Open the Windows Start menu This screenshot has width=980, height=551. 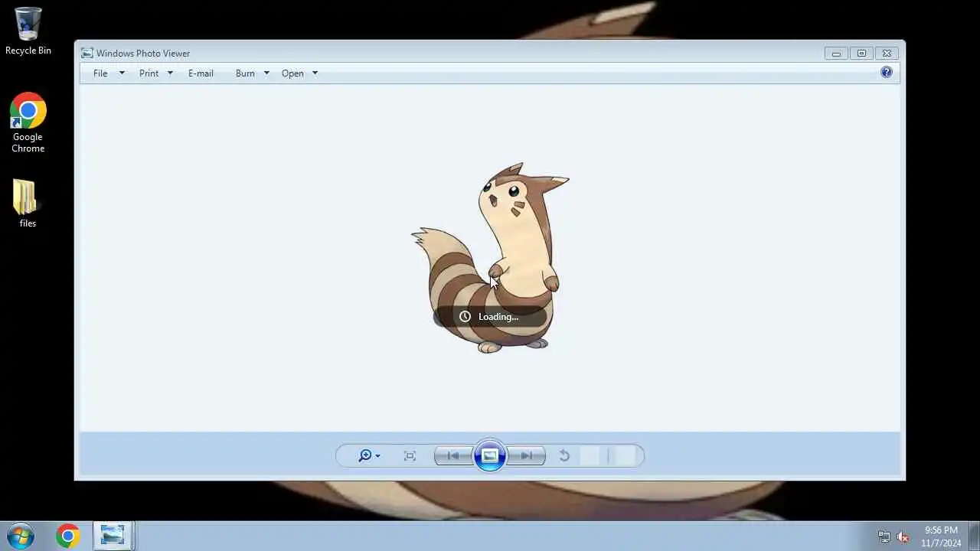[21, 536]
